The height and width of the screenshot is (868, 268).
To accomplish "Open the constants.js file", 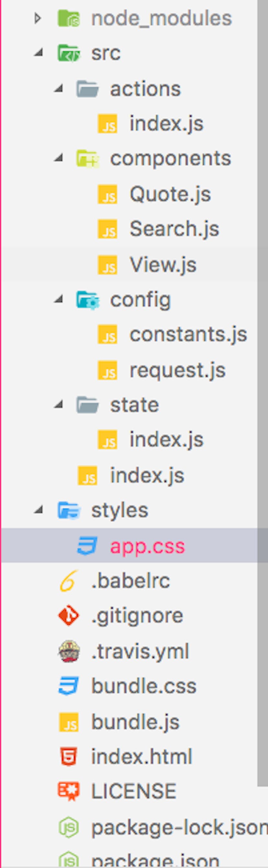I will click(x=188, y=334).
